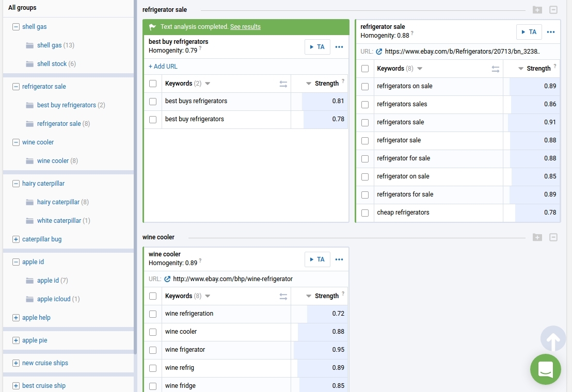The height and width of the screenshot is (392, 572).
Task: Select 'white caterpillar' subgroup in sidebar
Action: [x=59, y=221]
